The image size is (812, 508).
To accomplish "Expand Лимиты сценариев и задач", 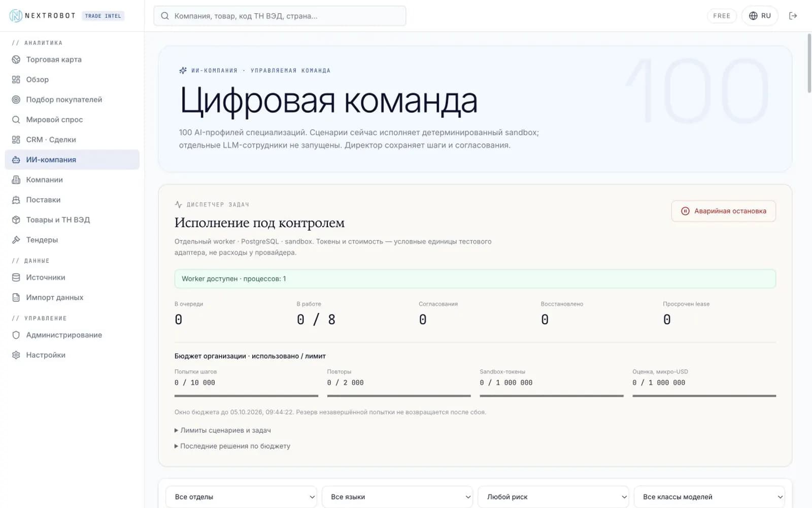I will tap(223, 430).
